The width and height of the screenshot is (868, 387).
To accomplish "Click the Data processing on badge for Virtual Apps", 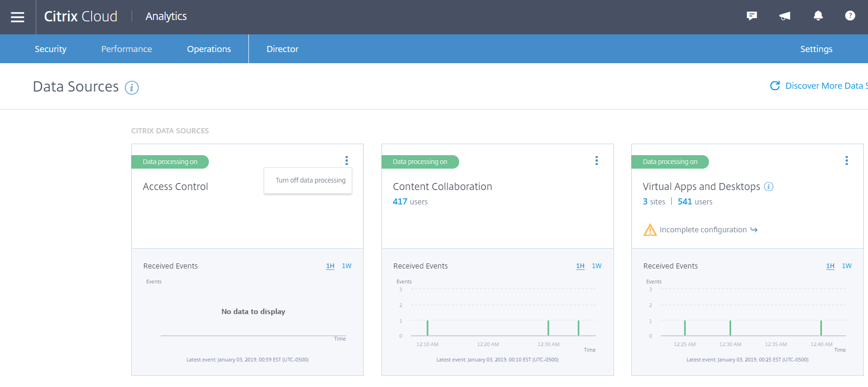I will click(x=670, y=162).
